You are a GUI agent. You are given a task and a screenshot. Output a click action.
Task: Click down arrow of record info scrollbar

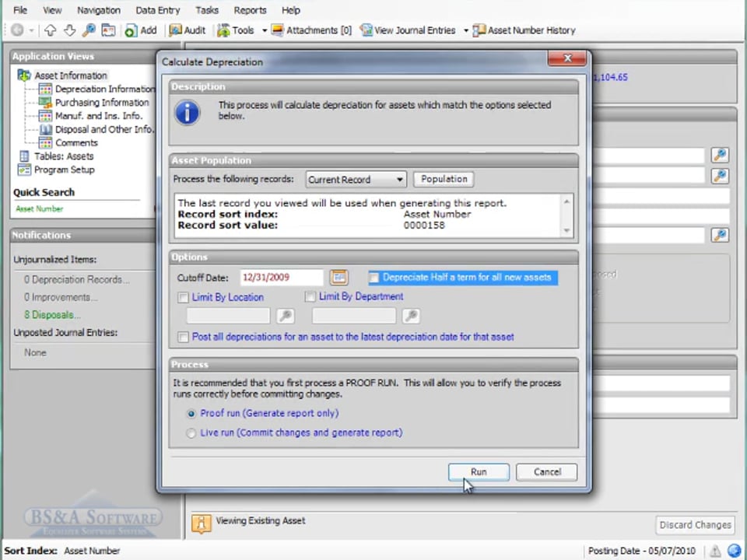pos(566,230)
